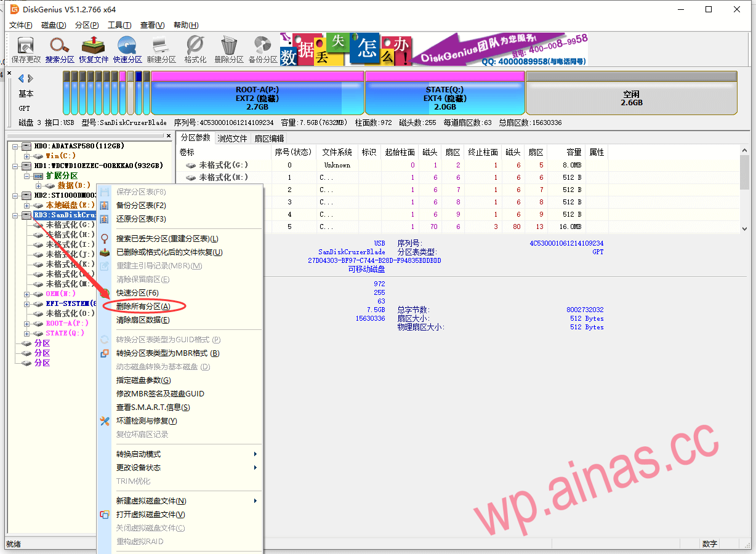756x554 pixels.
Task: Select 未格式化(G:) partition in tree
Action: (x=70, y=225)
